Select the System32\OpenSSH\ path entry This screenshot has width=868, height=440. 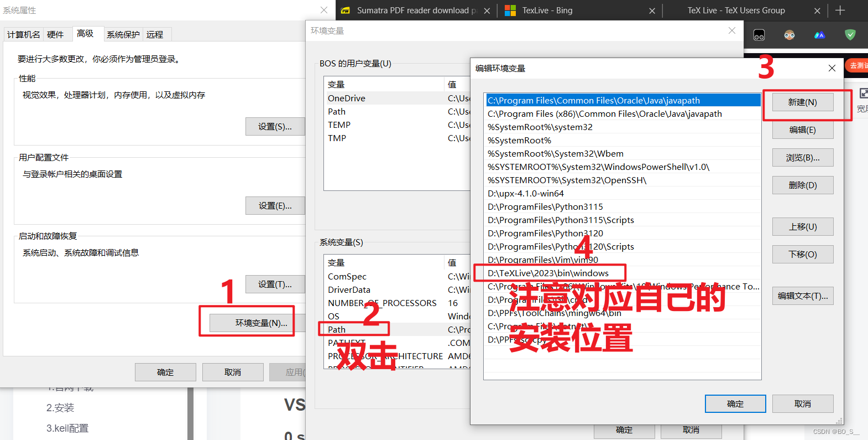pyautogui.click(x=623, y=180)
